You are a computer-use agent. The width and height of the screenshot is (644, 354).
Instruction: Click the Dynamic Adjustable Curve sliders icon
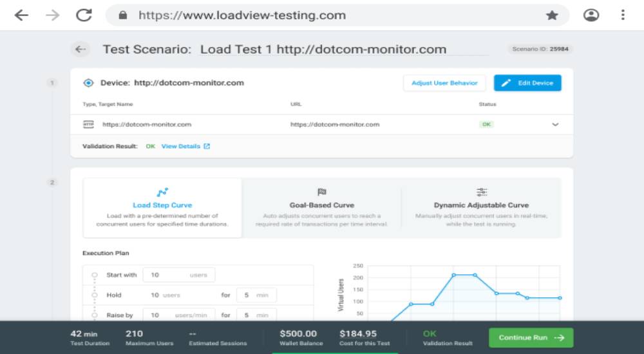tap(481, 192)
